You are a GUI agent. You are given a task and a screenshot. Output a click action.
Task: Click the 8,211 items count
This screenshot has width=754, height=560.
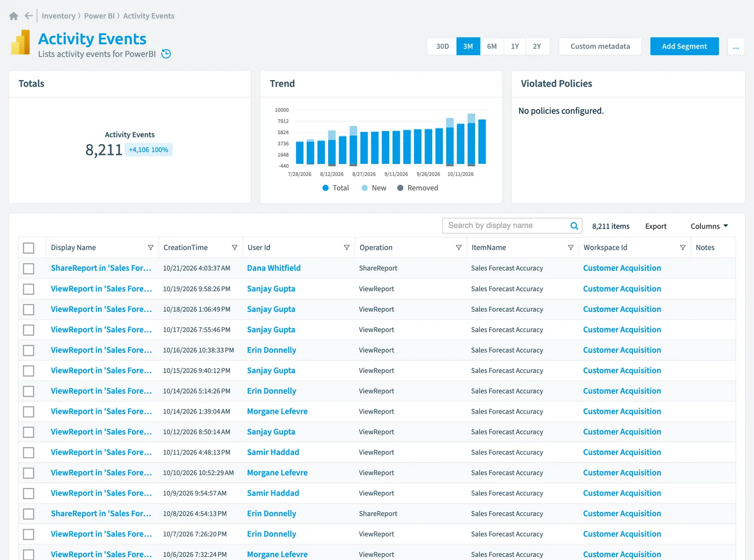tap(611, 226)
